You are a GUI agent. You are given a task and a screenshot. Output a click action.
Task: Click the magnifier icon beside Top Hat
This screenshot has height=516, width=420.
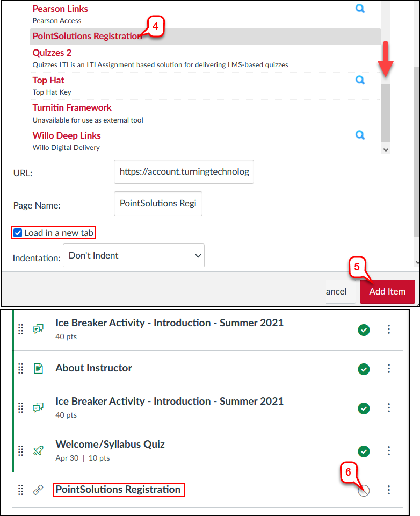(360, 80)
